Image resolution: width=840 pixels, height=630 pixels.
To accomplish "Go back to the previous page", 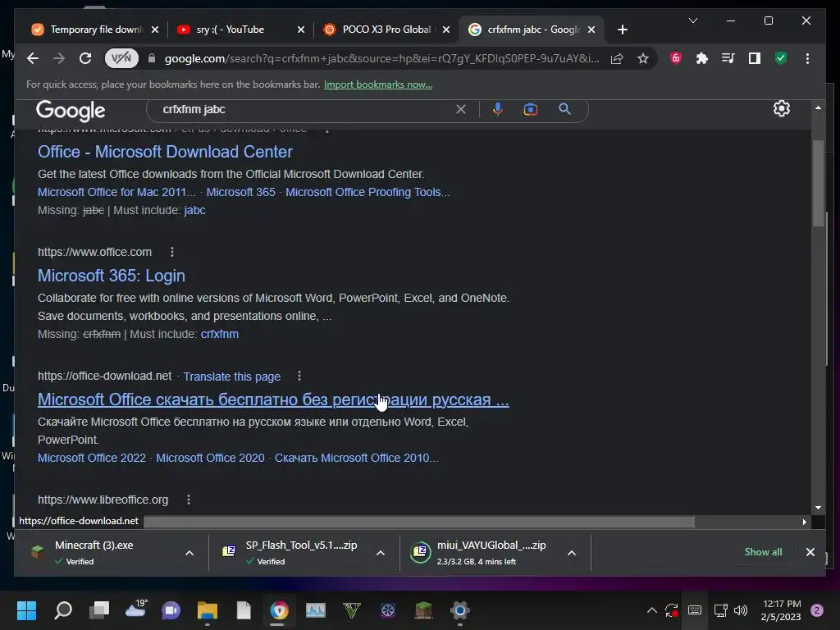I will point(33,58).
